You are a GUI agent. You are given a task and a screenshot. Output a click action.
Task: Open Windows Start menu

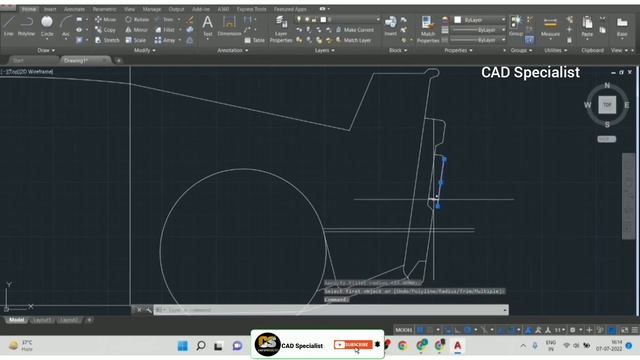click(182, 346)
